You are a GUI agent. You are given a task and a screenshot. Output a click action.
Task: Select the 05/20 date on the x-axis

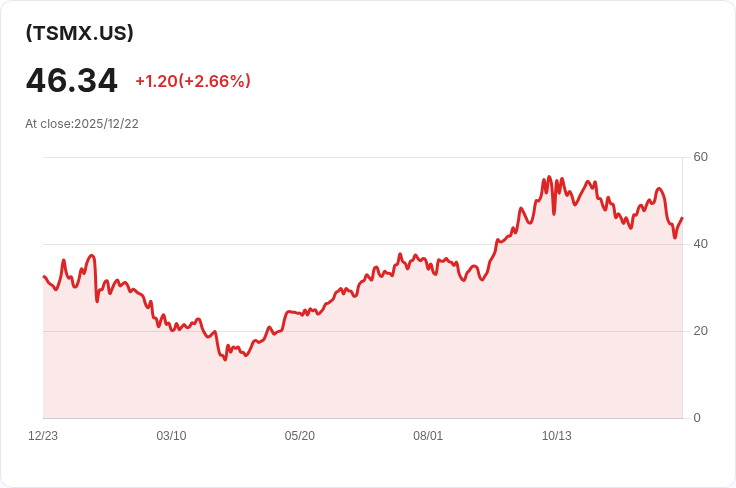299,436
